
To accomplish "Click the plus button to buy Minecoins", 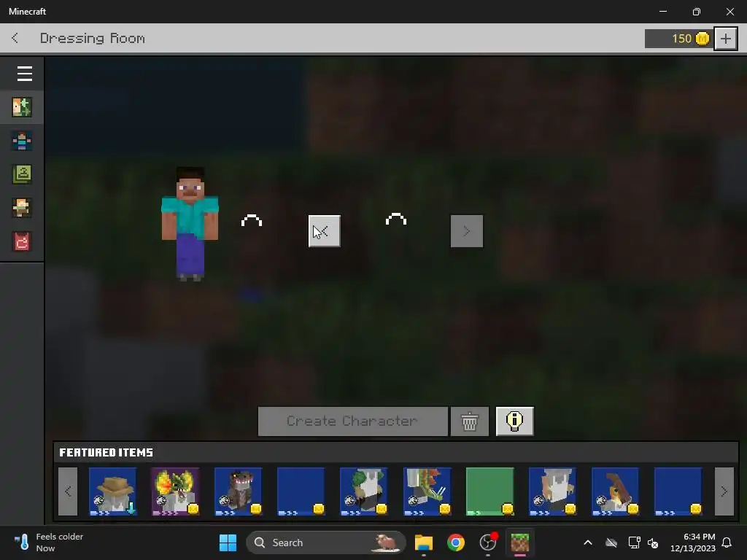I will pyautogui.click(x=726, y=39).
